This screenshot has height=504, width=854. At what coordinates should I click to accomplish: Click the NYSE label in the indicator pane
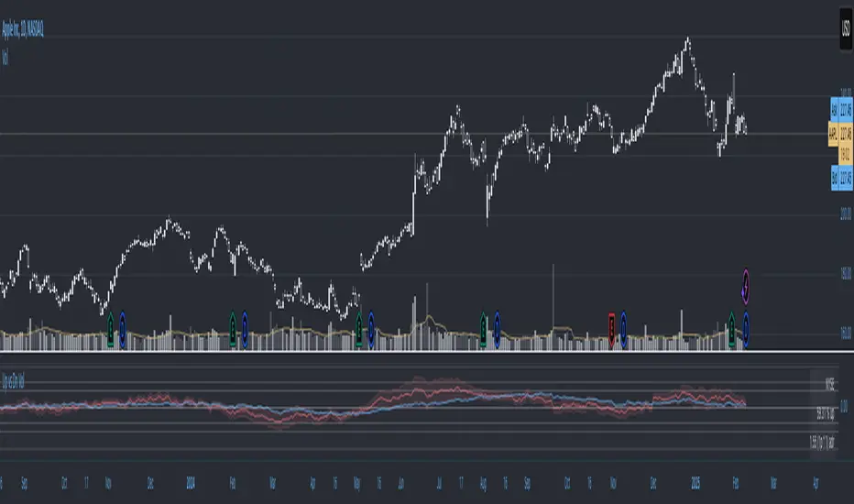coord(829,384)
